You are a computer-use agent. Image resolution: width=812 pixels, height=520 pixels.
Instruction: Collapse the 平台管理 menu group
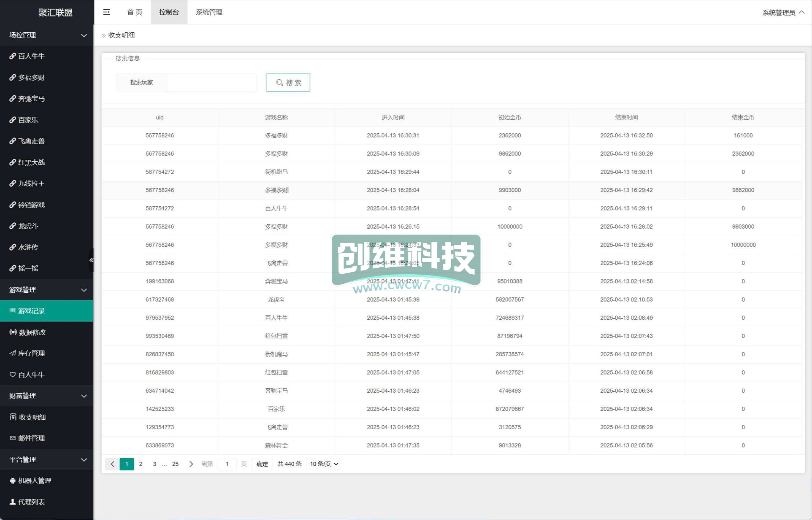click(84, 460)
